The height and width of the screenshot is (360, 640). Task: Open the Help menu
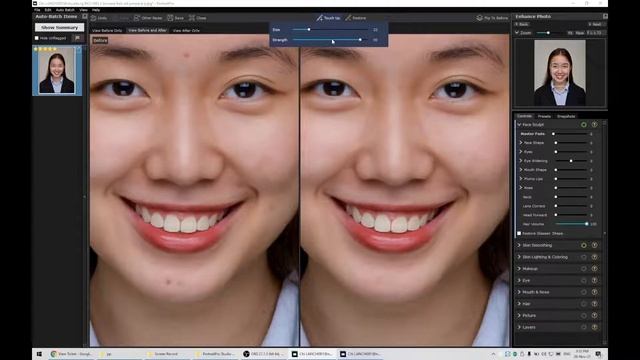pos(96,10)
